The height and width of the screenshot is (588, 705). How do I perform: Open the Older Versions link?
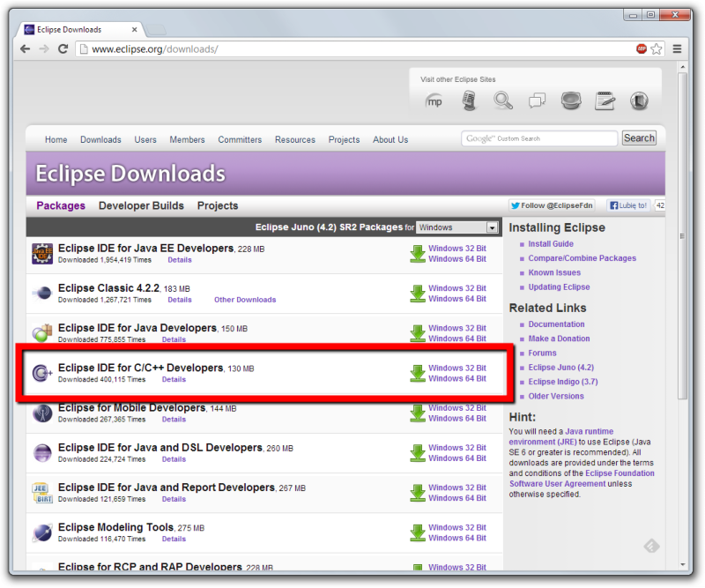tap(556, 397)
